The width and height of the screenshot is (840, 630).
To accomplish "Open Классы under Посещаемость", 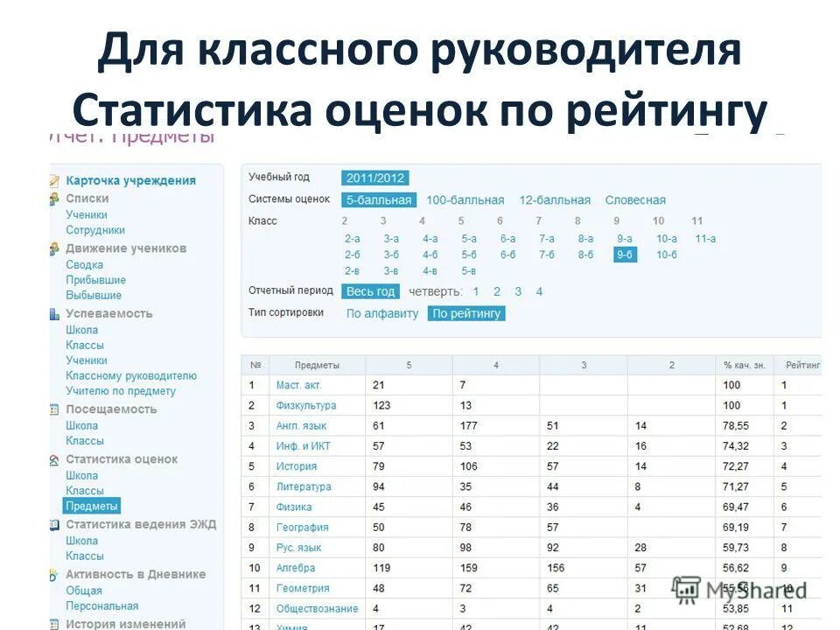I will (x=85, y=441).
